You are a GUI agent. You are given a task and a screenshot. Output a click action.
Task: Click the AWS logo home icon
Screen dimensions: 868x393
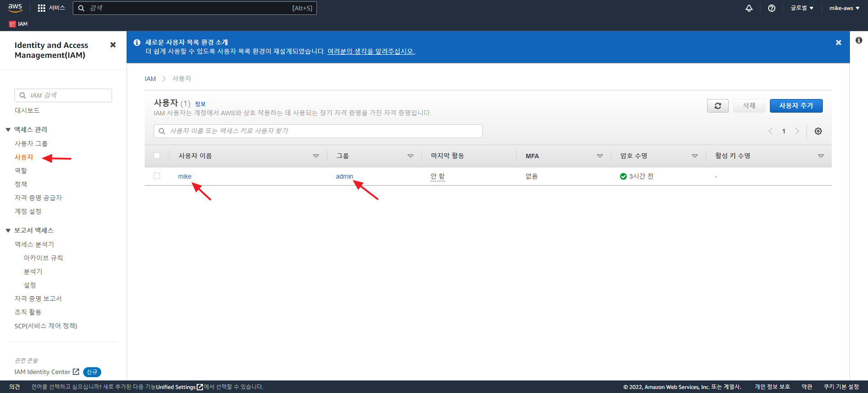click(x=15, y=8)
